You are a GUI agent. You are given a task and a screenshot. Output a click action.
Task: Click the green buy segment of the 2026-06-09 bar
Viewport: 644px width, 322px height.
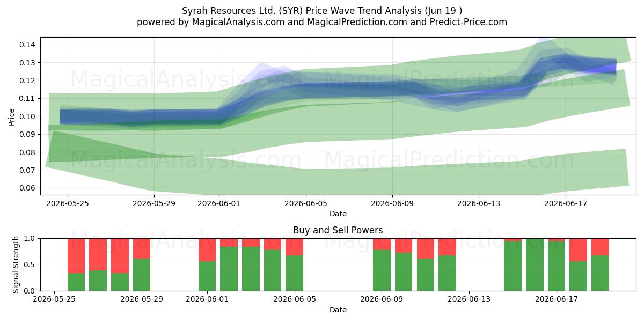382,270
